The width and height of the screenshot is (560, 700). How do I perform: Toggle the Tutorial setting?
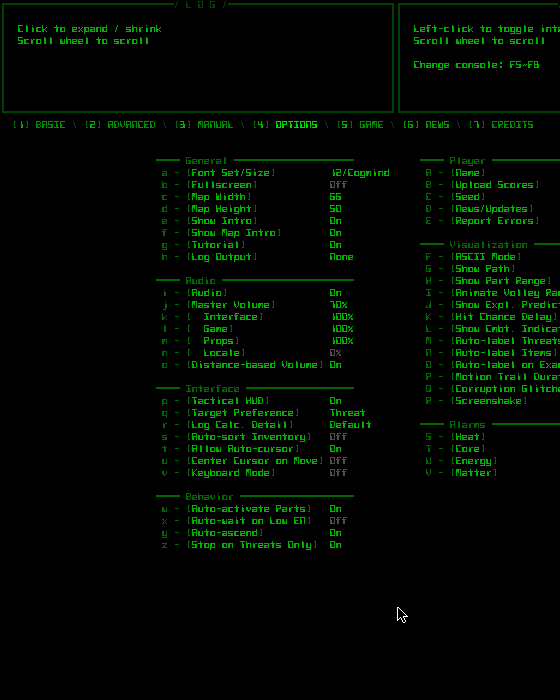click(x=251, y=245)
